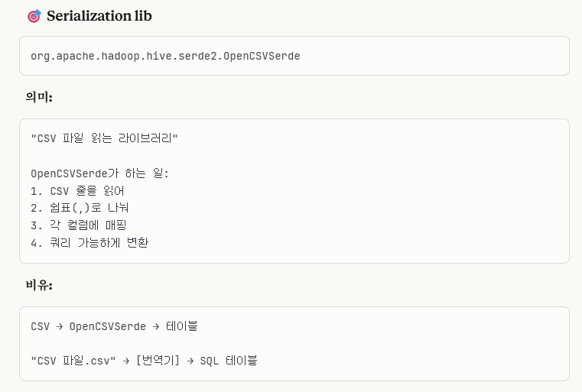Click the OpenCSVSerde가 하는 일: line
Screen dimensions: 582x392
click(x=99, y=173)
